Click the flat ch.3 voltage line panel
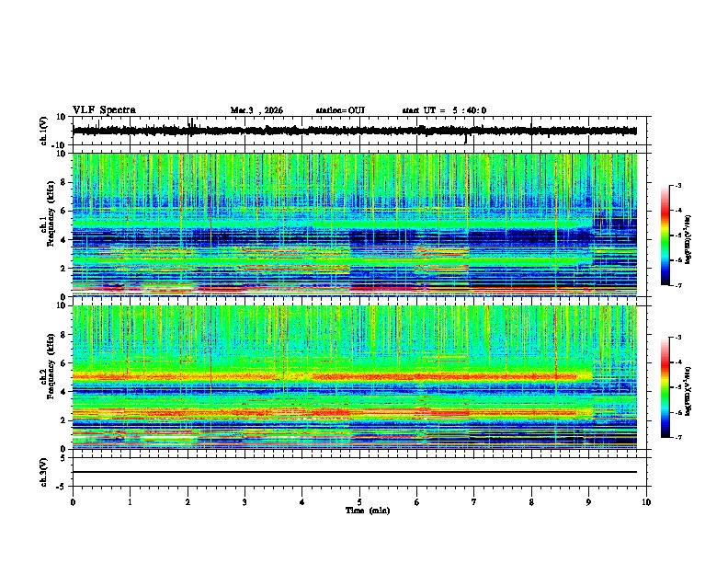The height and width of the screenshot is (563, 728). (359, 472)
